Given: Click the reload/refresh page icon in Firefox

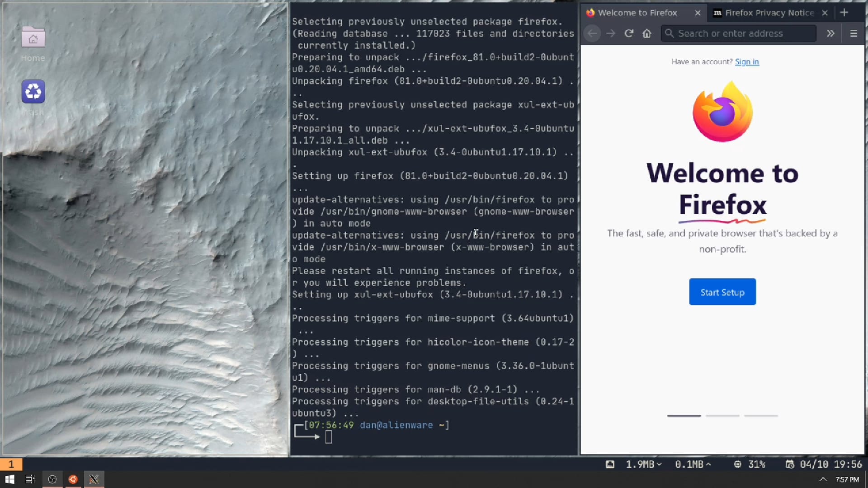Looking at the screenshot, I should pyautogui.click(x=629, y=33).
